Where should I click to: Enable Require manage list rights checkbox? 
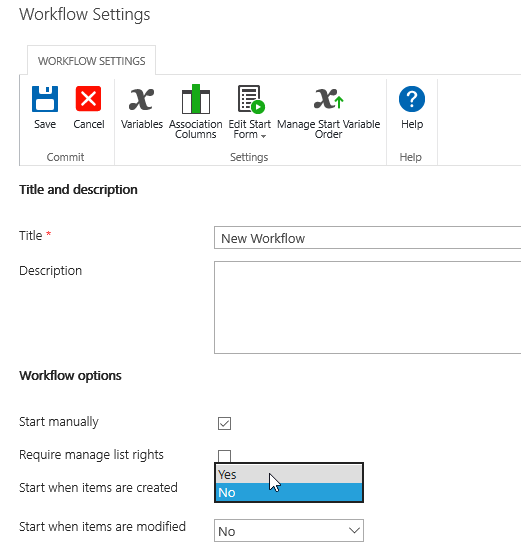225,456
